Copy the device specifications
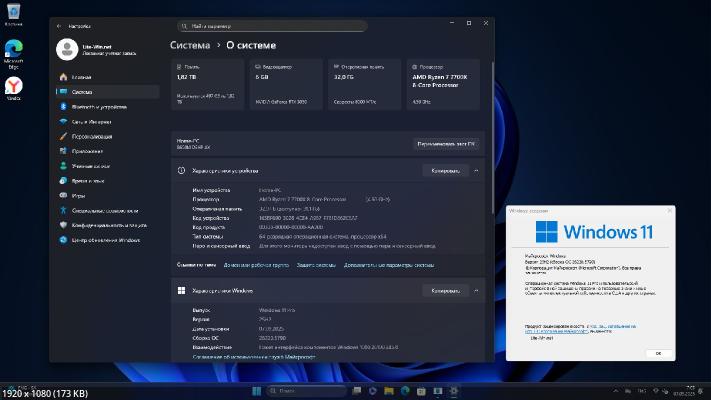The height and width of the screenshot is (400, 711). pos(445,171)
